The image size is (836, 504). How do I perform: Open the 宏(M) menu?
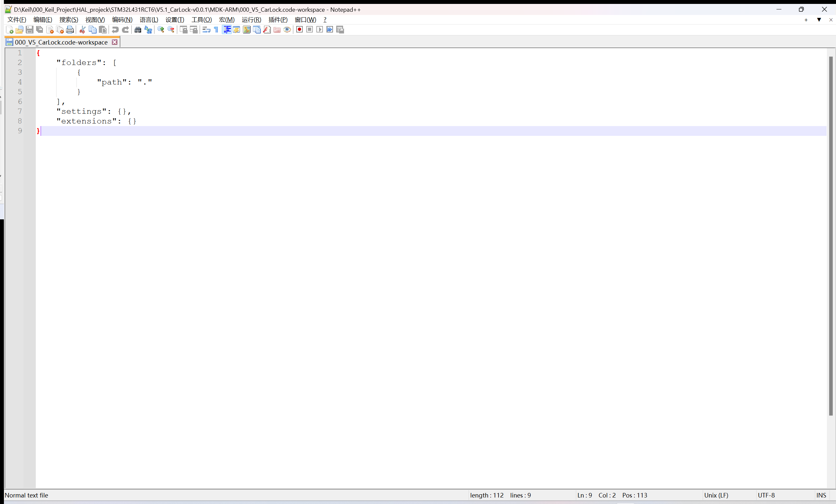click(x=227, y=20)
